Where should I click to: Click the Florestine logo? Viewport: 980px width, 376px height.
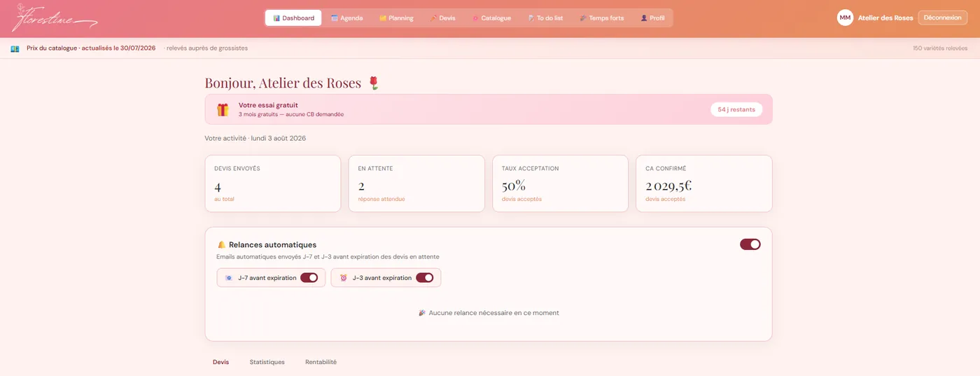point(54,18)
